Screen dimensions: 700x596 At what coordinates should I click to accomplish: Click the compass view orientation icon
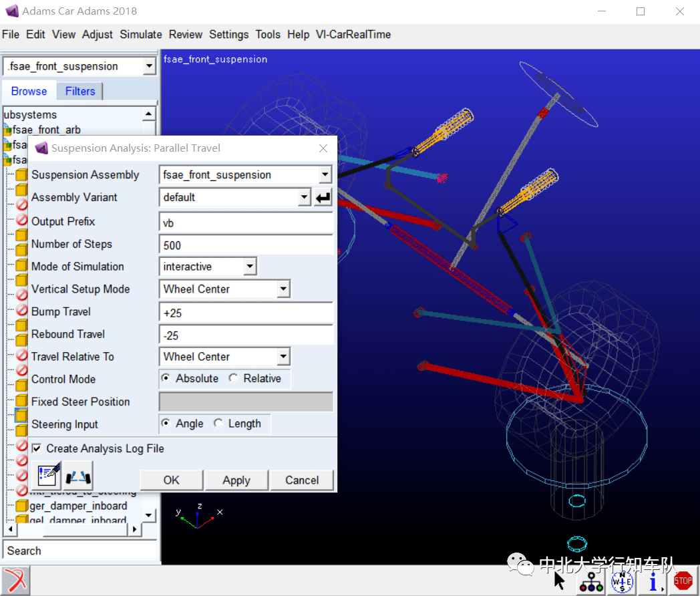[622, 582]
